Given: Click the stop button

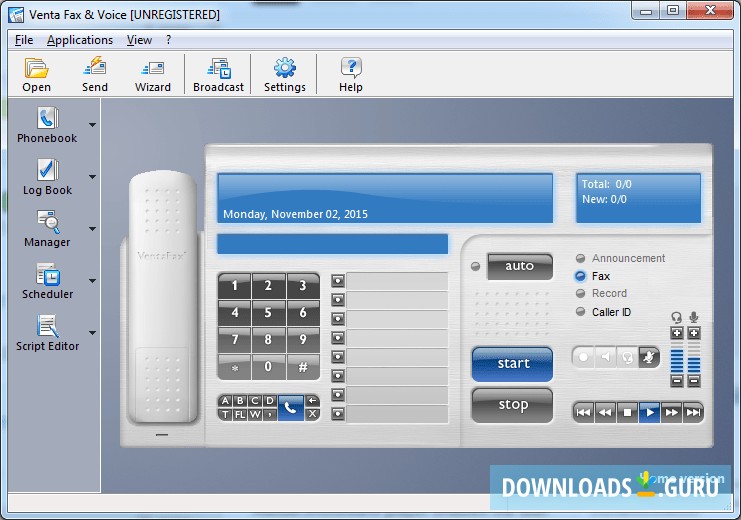Looking at the screenshot, I should click(513, 405).
